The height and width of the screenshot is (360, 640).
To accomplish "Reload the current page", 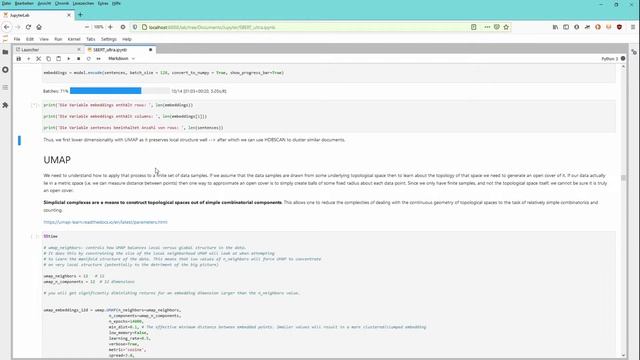I will click(28, 27).
